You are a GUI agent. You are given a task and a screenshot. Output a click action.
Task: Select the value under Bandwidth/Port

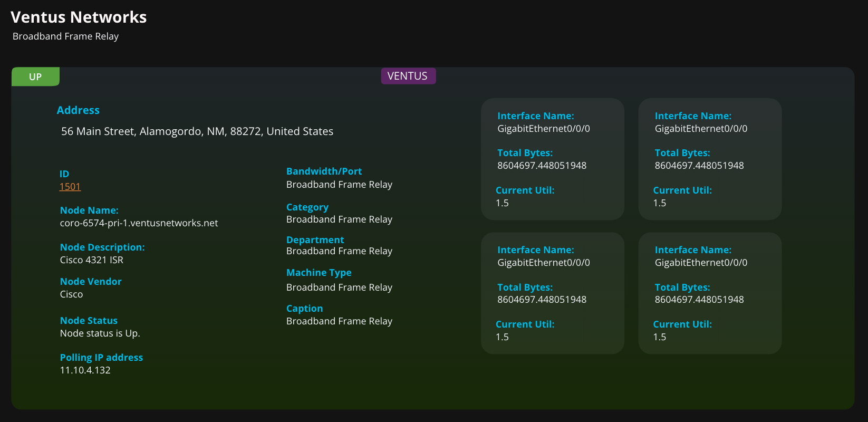[339, 185]
